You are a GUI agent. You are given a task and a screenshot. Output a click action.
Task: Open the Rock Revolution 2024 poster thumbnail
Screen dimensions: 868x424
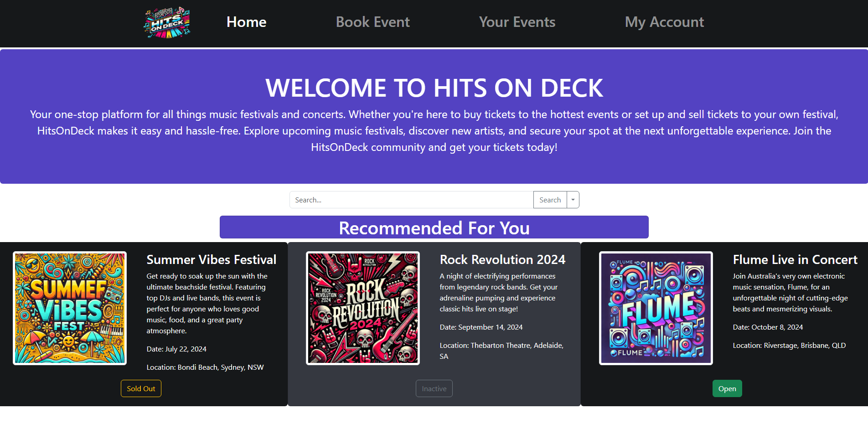(363, 308)
